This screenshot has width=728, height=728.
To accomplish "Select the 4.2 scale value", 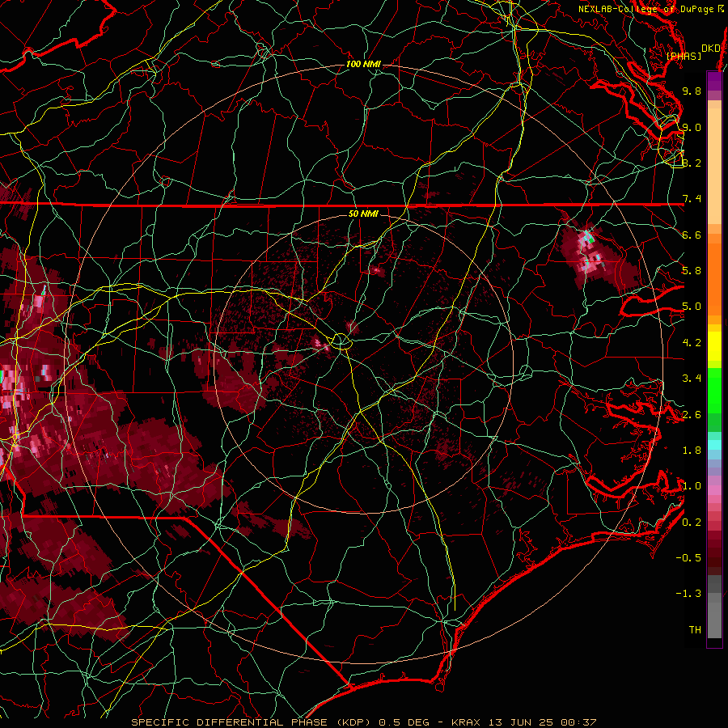I will click(x=692, y=343).
